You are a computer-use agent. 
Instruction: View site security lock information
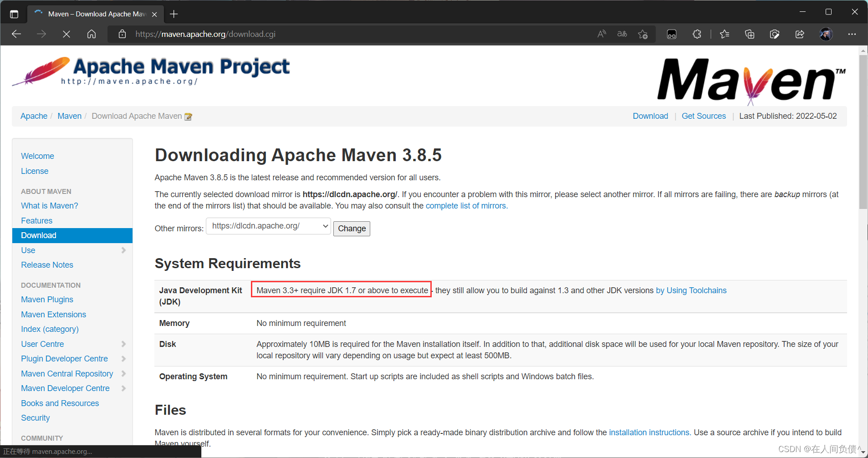(x=122, y=34)
